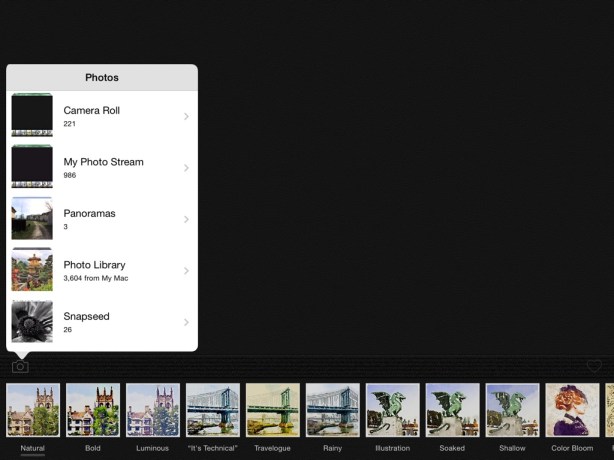Choose the Shallow dragon preview thumbnail
This screenshot has height=460, width=614.
click(512, 410)
